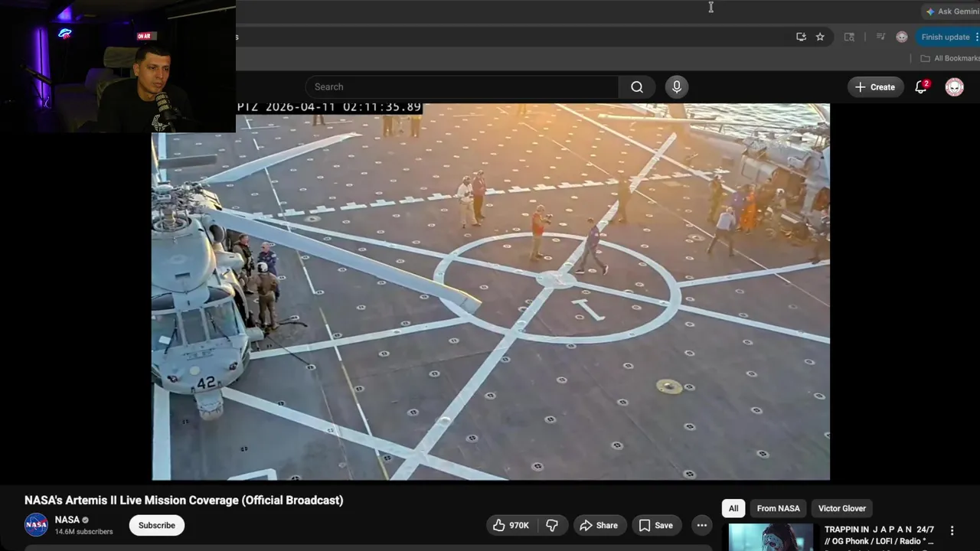Open options menu for TRAPPIN IN JAPAN video
Screen dimensions: 980x551
pyautogui.click(x=952, y=530)
